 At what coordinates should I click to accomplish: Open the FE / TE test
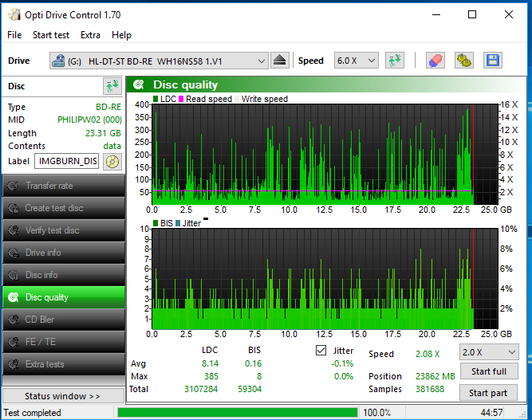(x=64, y=342)
